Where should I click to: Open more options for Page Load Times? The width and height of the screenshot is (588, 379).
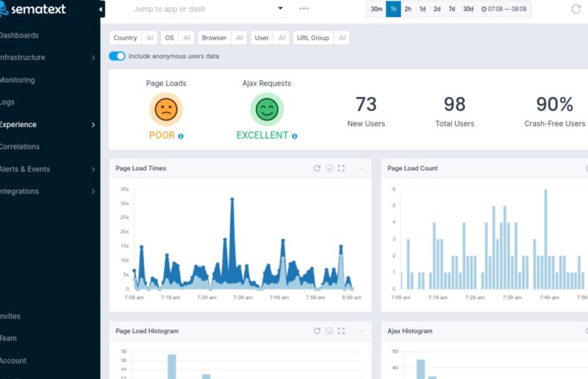tap(360, 168)
